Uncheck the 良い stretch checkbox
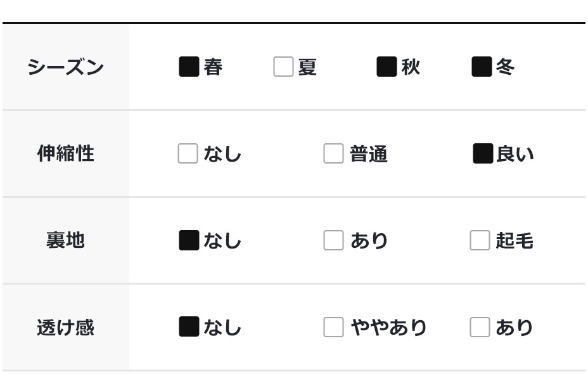This screenshot has height=374, width=588. [x=483, y=153]
